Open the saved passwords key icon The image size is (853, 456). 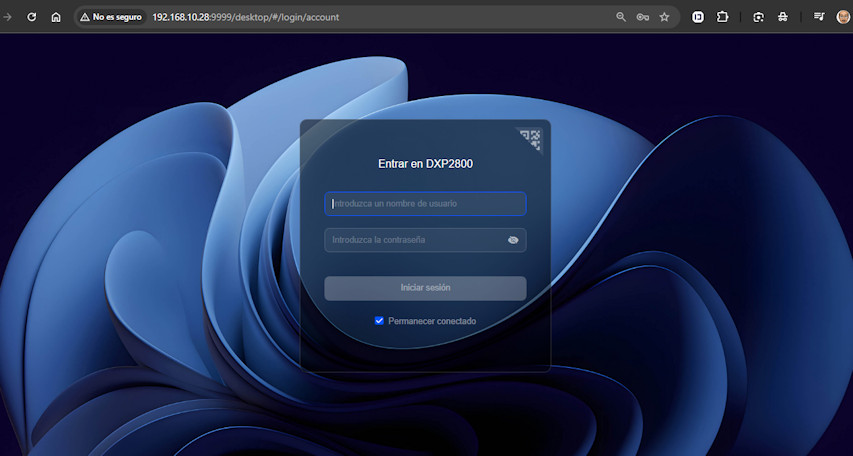coord(642,17)
